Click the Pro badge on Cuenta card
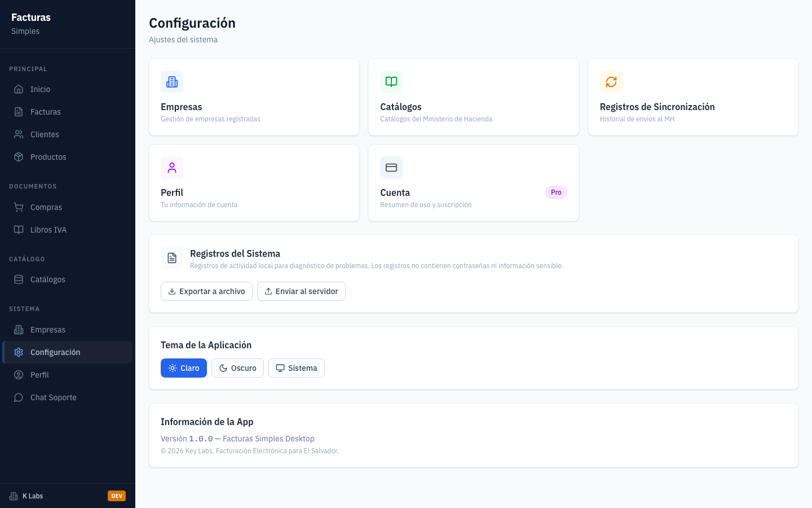 (556, 192)
